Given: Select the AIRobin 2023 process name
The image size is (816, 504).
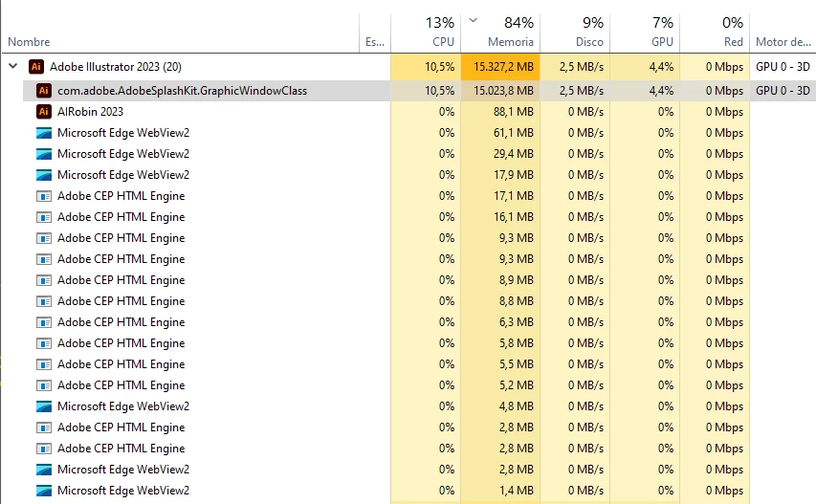Looking at the screenshot, I should coord(90,111).
